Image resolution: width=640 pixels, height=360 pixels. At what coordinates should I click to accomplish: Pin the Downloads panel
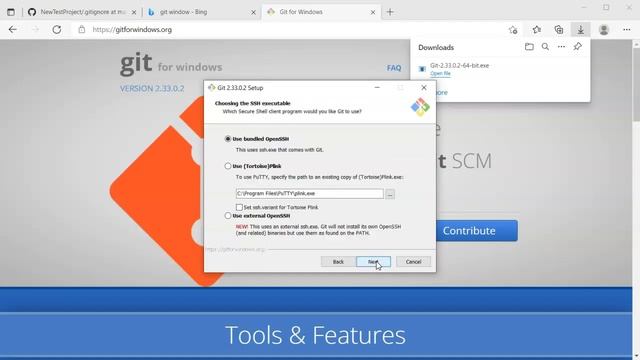578,47
